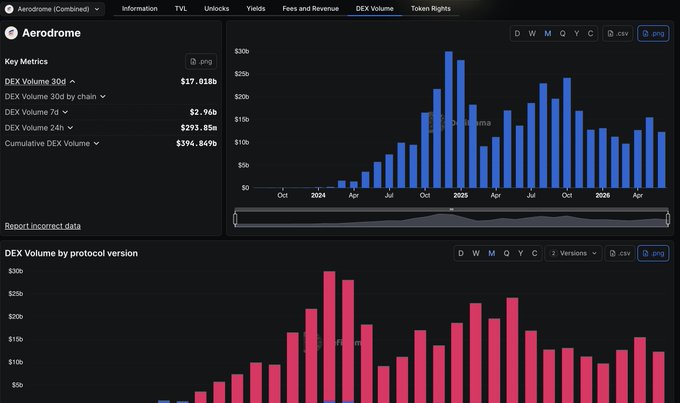Image resolution: width=680 pixels, height=403 pixels.
Task: Go to Fees and Revenue tab
Action: pyautogui.click(x=311, y=9)
